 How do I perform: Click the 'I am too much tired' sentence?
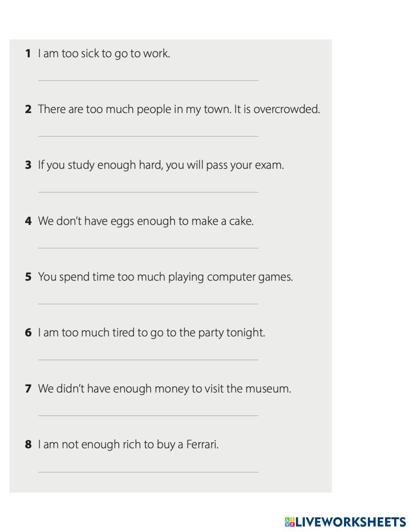click(x=151, y=333)
